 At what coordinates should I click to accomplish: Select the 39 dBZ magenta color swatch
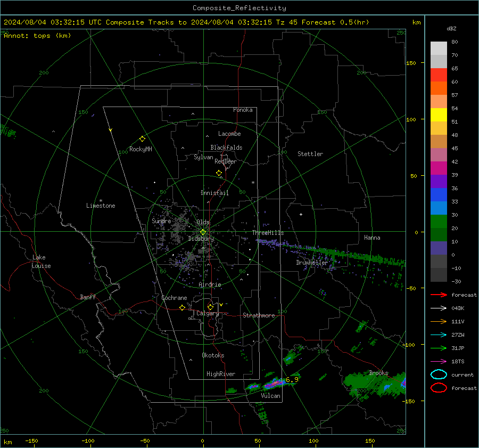439,168
